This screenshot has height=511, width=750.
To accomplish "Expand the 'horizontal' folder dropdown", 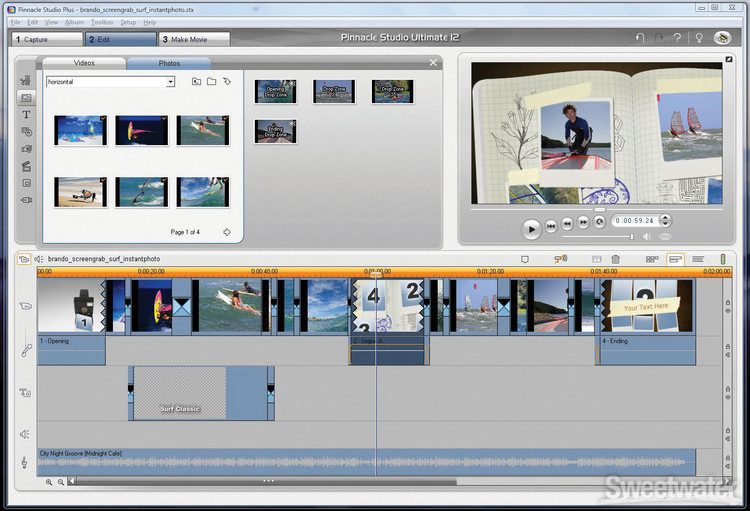I will point(170,82).
